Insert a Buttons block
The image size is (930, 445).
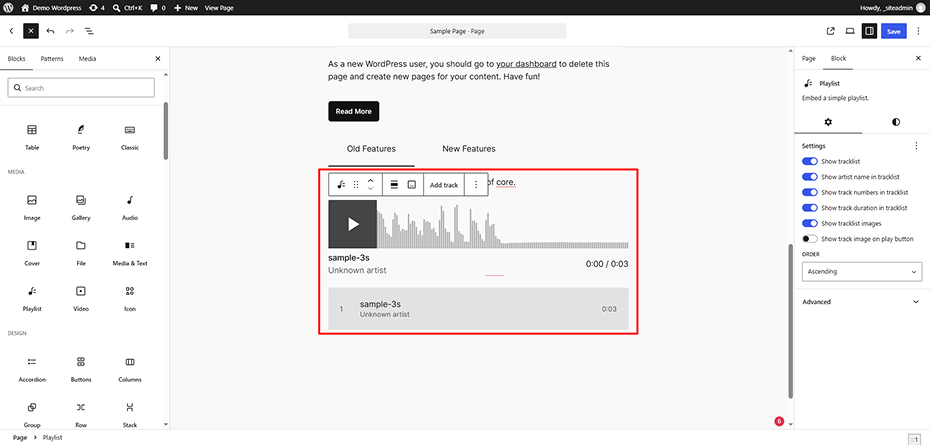coord(81,369)
